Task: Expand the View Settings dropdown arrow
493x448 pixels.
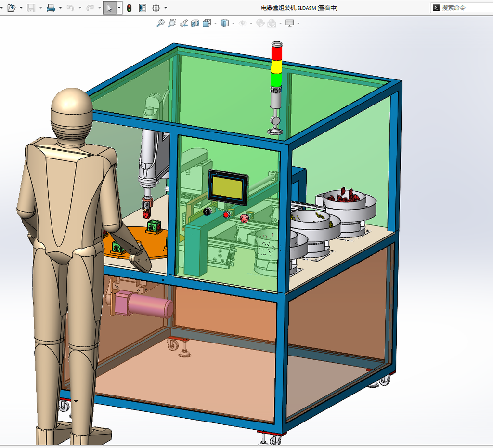Action: [298, 23]
